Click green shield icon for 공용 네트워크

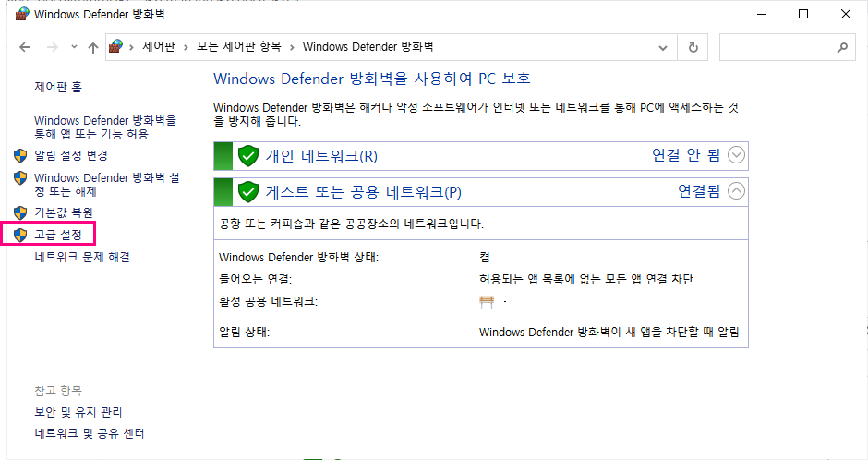click(248, 192)
